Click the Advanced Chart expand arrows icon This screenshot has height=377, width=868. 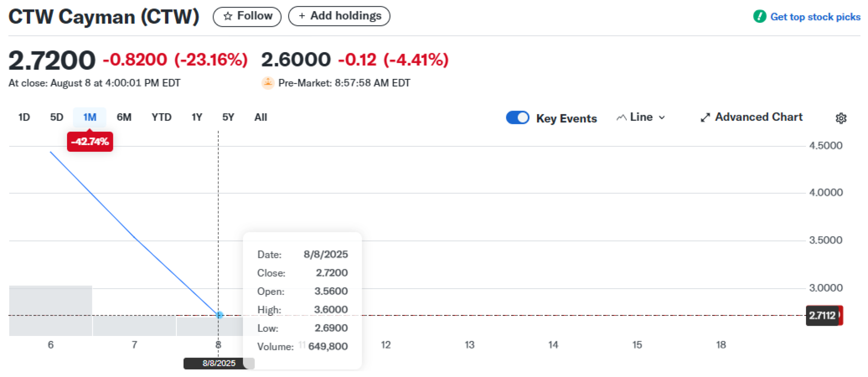[x=705, y=118]
